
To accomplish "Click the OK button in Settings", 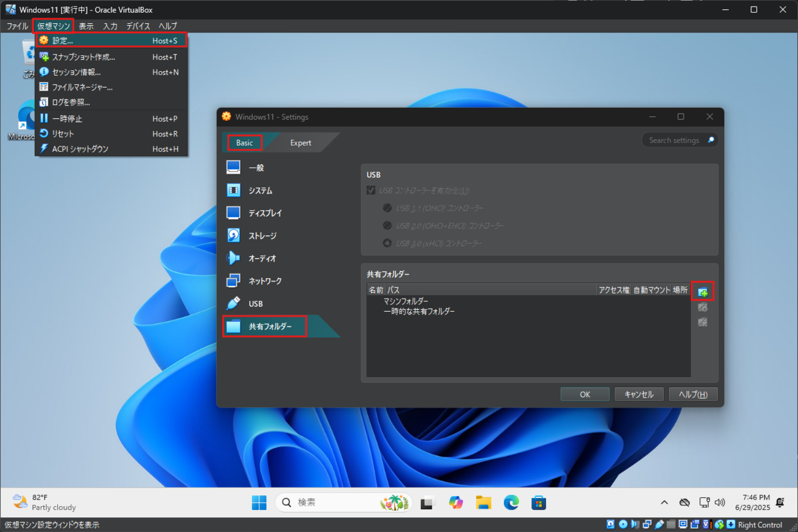I will 585,394.
